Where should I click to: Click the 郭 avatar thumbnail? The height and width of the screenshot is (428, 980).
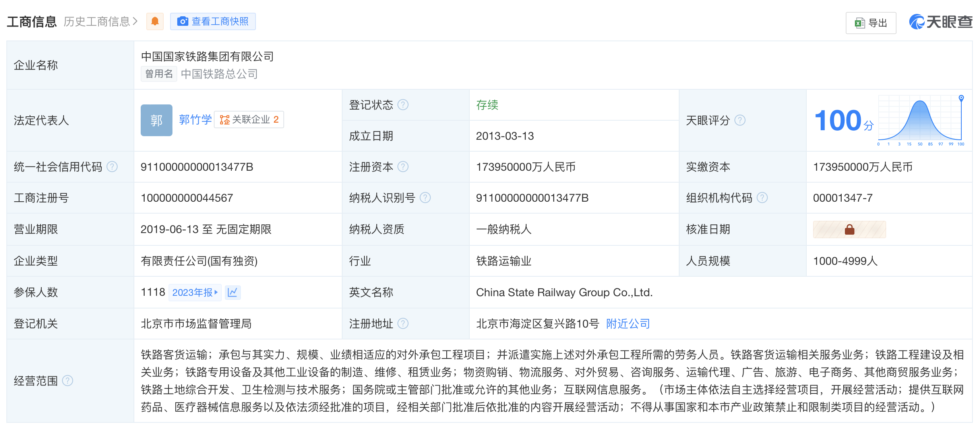(x=157, y=120)
